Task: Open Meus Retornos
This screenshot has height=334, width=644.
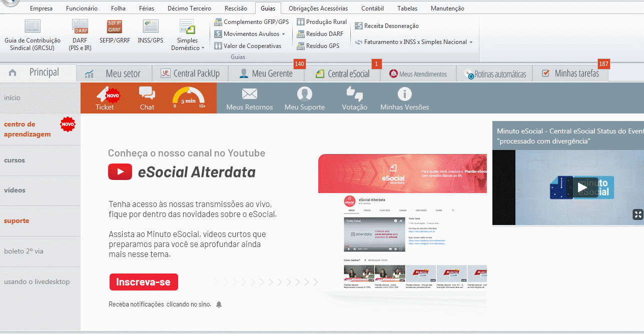Action: (x=249, y=98)
